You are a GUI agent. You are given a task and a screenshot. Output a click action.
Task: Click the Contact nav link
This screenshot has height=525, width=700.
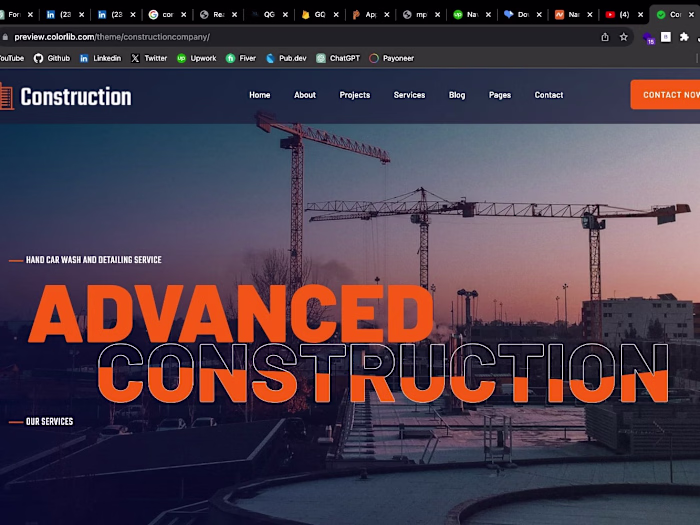549,95
